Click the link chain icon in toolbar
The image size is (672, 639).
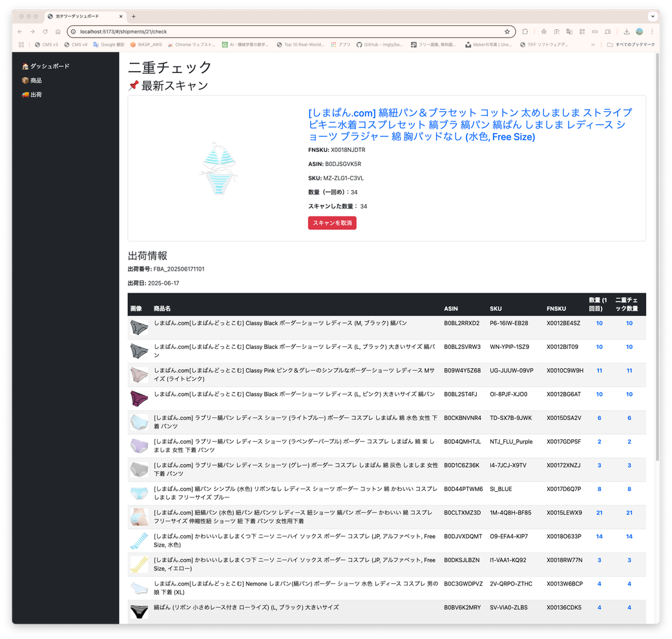[595, 32]
